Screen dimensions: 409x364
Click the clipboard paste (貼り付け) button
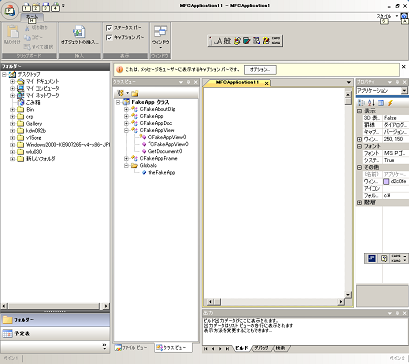12,35
